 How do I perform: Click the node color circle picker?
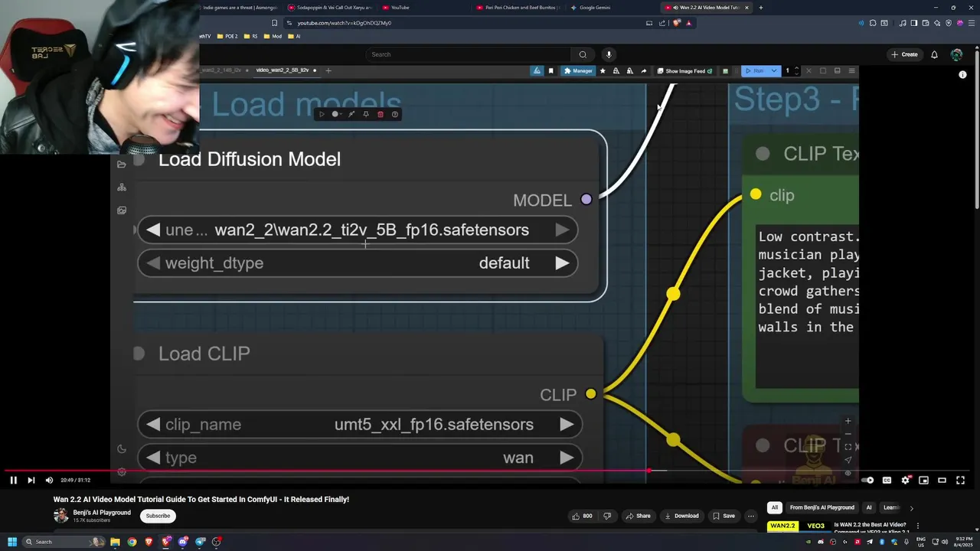(335, 114)
